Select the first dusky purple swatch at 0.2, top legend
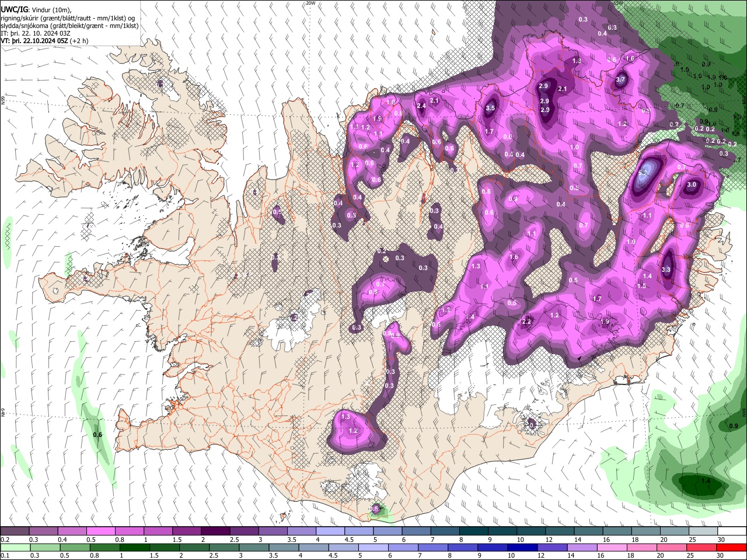Screen dimensions: 747x560 (15, 531)
